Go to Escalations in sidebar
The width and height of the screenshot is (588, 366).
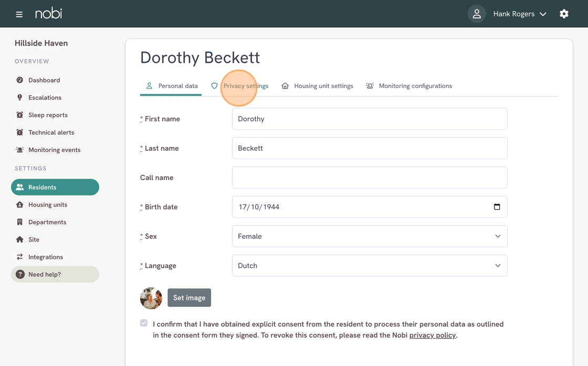pyautogui.click(x=45, y=98)
